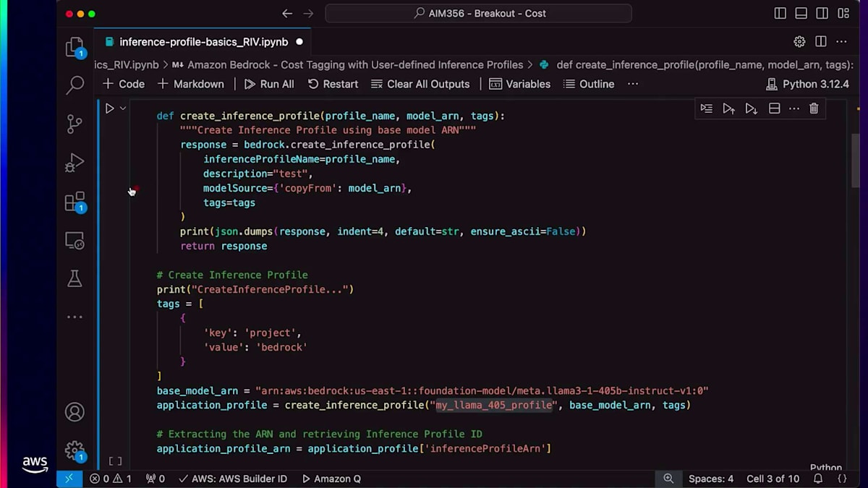Open more notebook toolbar actions ellipsis
Image resolution: width=868 pixels, height=488 pixels.
[633, 84]
